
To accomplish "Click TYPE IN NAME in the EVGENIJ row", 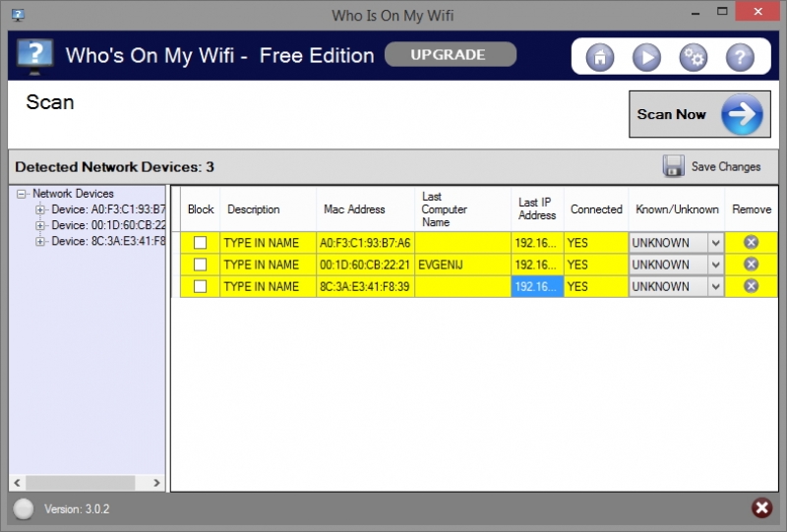I will tap(268, 265).
